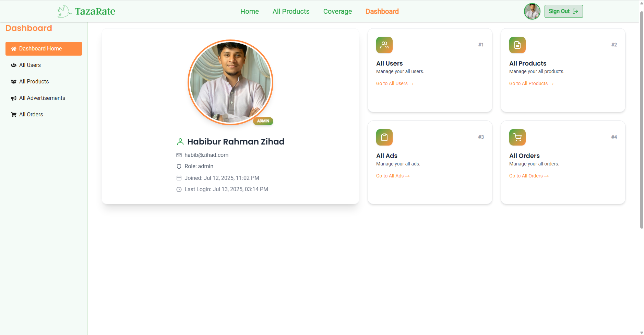Click the large profile photo
Image resolution: width=644 pixels, height=335 pixels.
[230, 82]
